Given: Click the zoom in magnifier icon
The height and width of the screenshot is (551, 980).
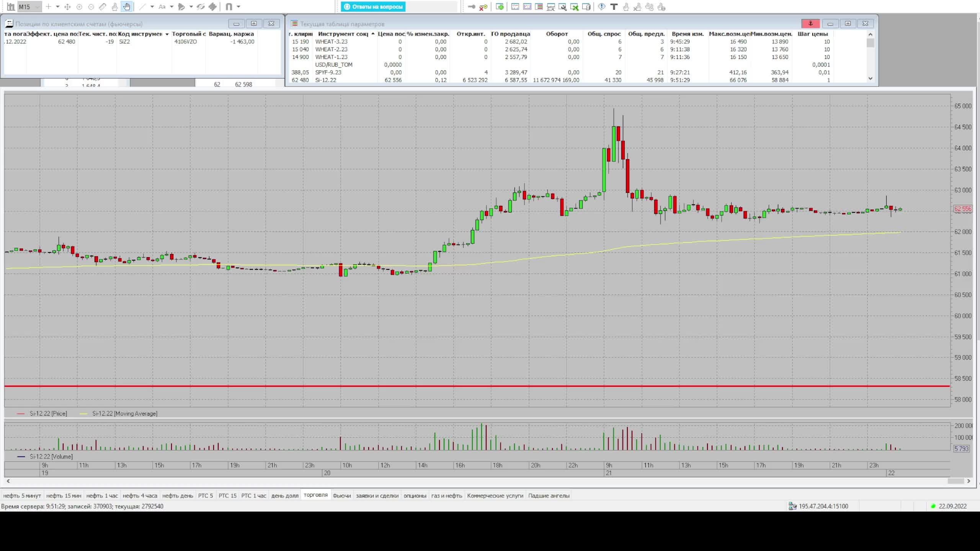Looking at the screenshot, I should [79, 7].
